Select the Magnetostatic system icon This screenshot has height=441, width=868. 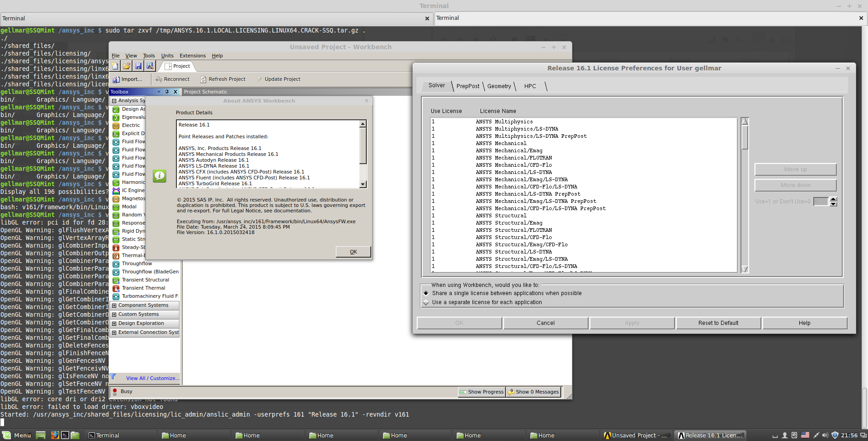click(116, 199)
